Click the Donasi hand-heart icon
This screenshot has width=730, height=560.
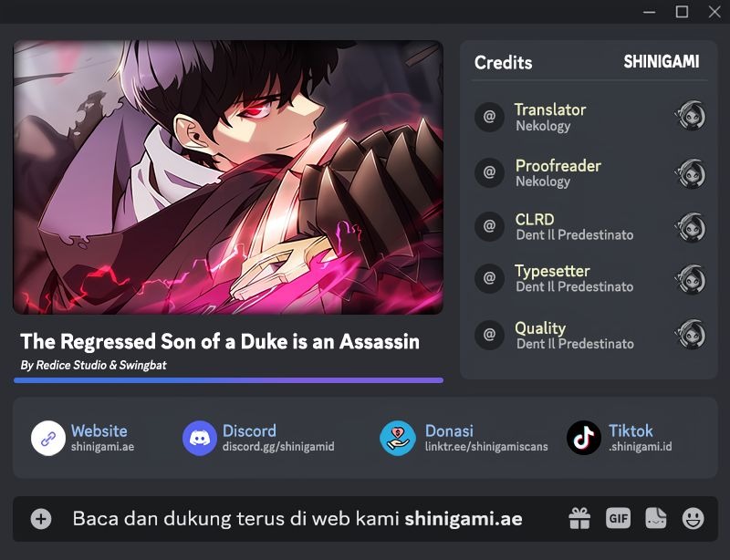click(398, 438)
